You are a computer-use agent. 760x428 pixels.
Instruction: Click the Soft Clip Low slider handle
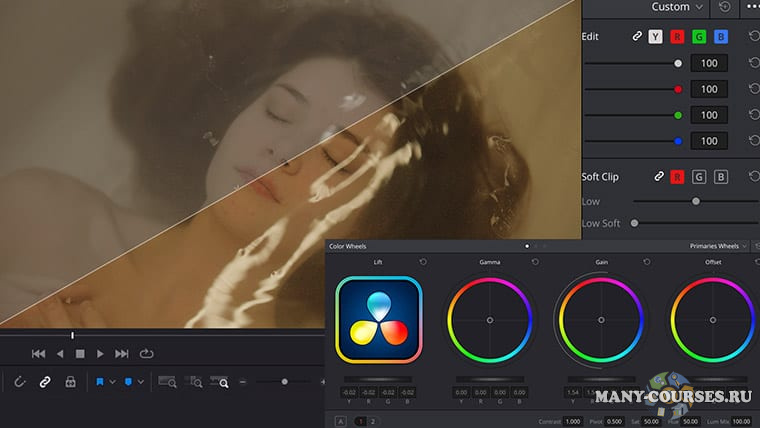click(696, 201)
